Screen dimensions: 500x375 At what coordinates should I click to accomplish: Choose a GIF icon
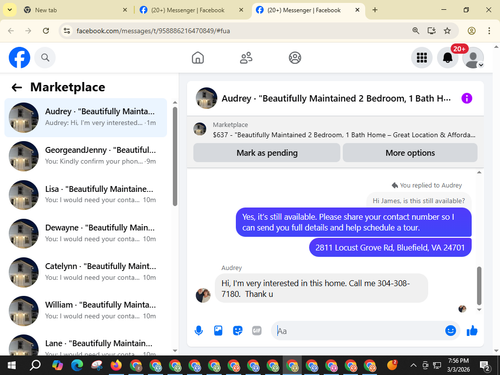click(x=257, y=331)
